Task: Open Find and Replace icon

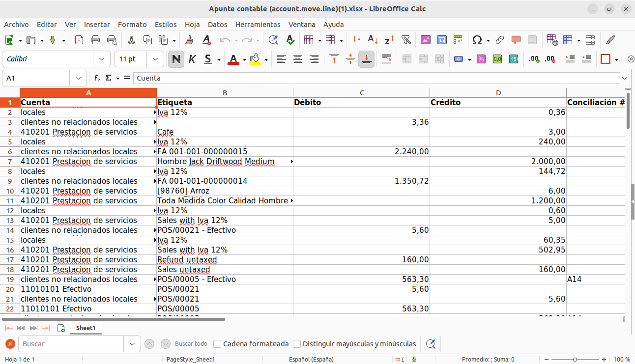Action: pos(273,40)
